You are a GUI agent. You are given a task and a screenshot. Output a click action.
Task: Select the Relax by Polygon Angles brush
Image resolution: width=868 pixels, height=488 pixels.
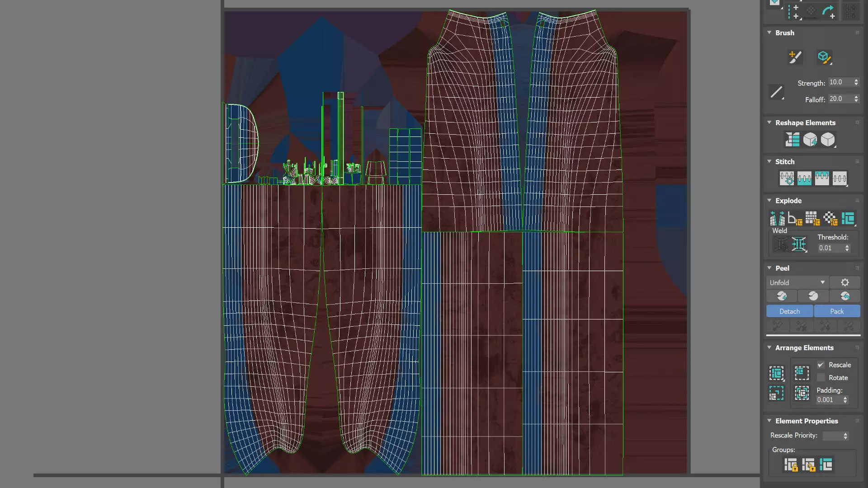(x=824, y=57)
